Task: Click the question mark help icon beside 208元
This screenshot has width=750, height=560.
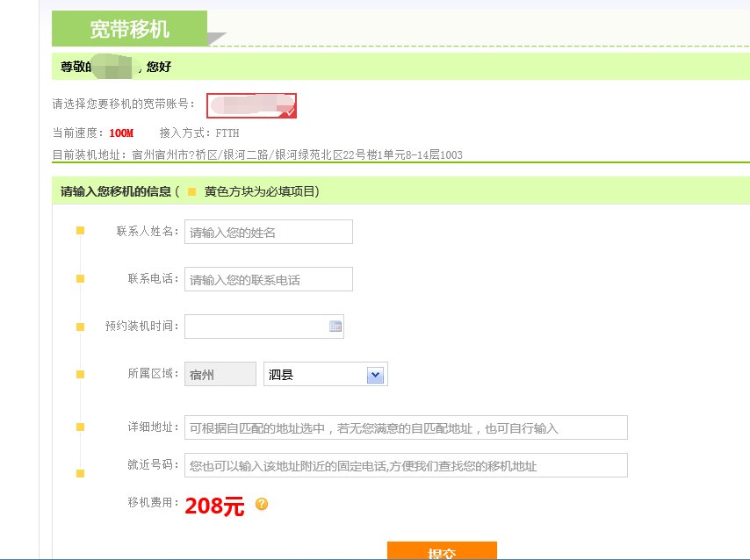Action: (x=260, y=504)
